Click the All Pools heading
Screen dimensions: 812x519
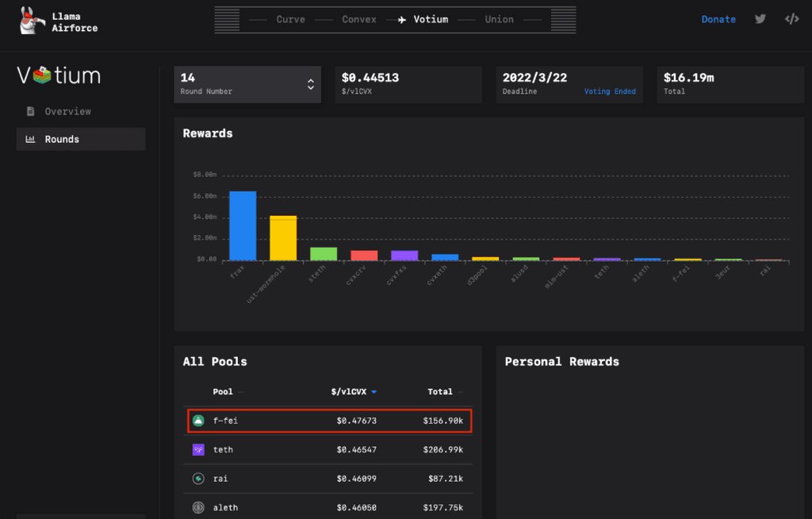pyautogui.click(x=215, y=361)
